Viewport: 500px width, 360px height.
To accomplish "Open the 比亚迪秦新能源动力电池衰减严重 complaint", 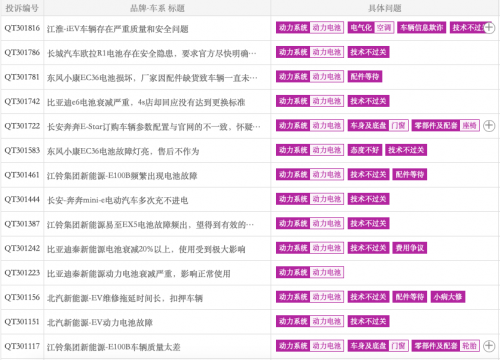I will pyautogui.click(x=139, y=274).
